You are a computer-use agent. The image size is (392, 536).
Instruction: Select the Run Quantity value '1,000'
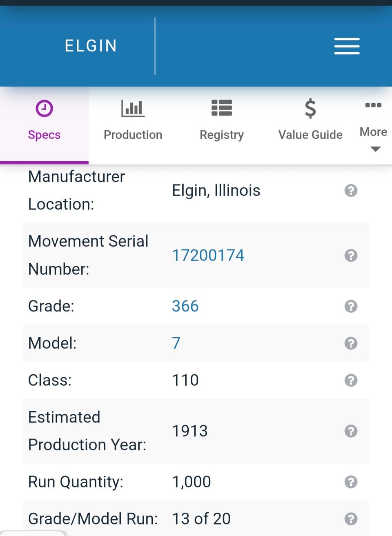192,482
